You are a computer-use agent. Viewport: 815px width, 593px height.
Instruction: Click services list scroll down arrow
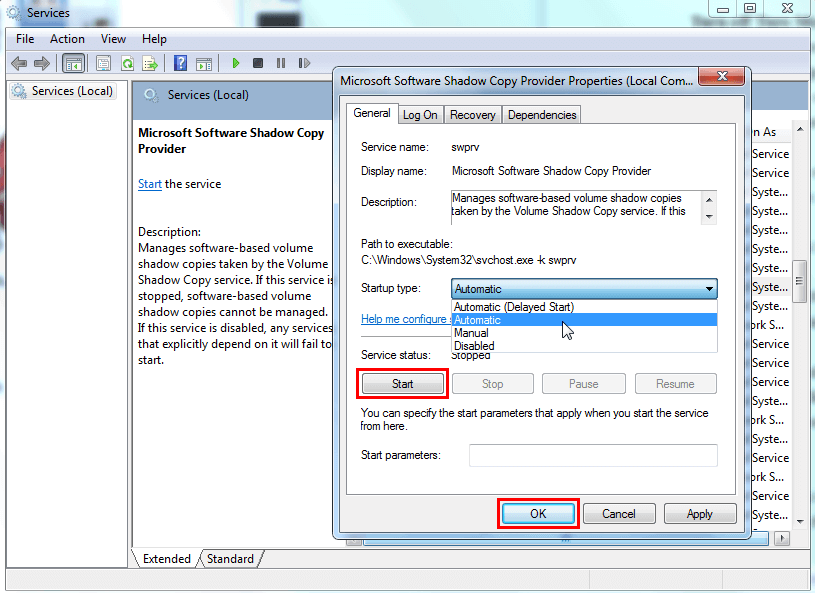click(799, 521)
